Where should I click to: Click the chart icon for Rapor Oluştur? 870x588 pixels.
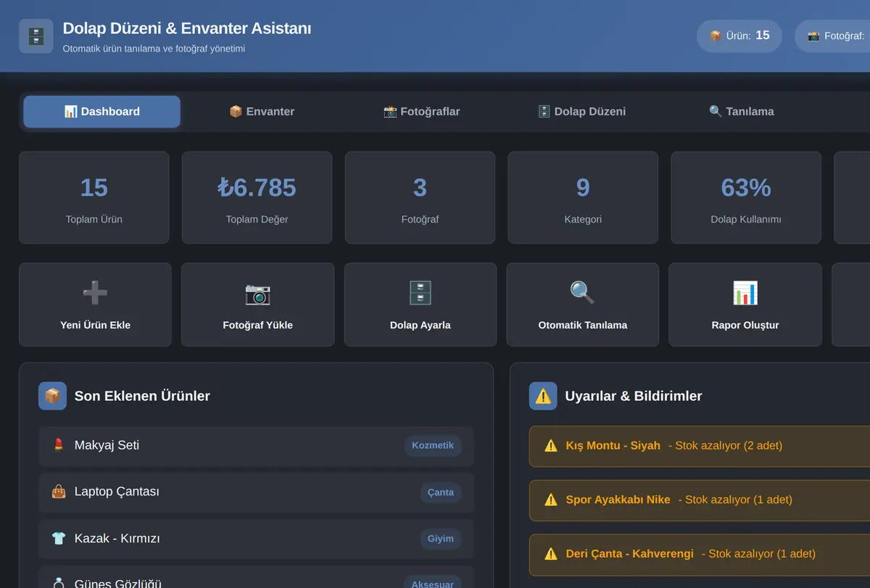tap(745, 293)
